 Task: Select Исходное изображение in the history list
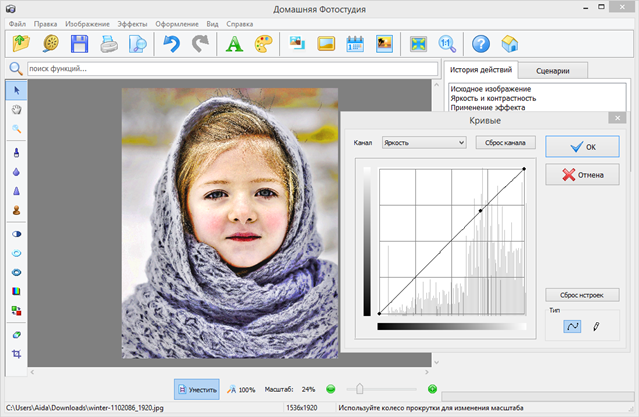coord(491,89)
